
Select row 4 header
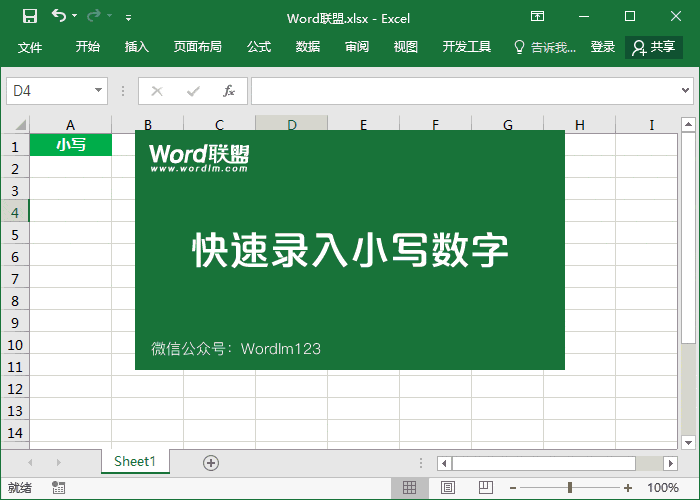click(15, 212)
